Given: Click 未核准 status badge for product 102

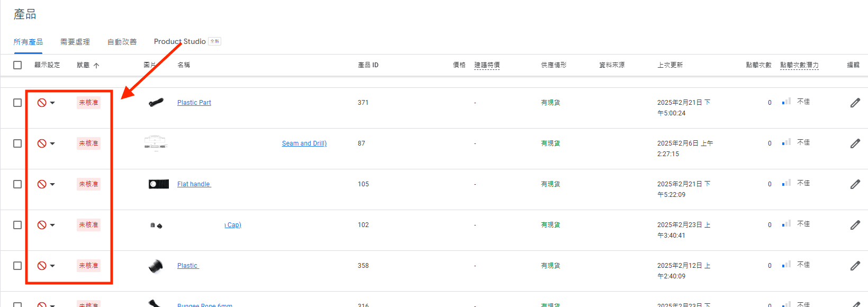Looking at the screenshot, I should [88, 225].
